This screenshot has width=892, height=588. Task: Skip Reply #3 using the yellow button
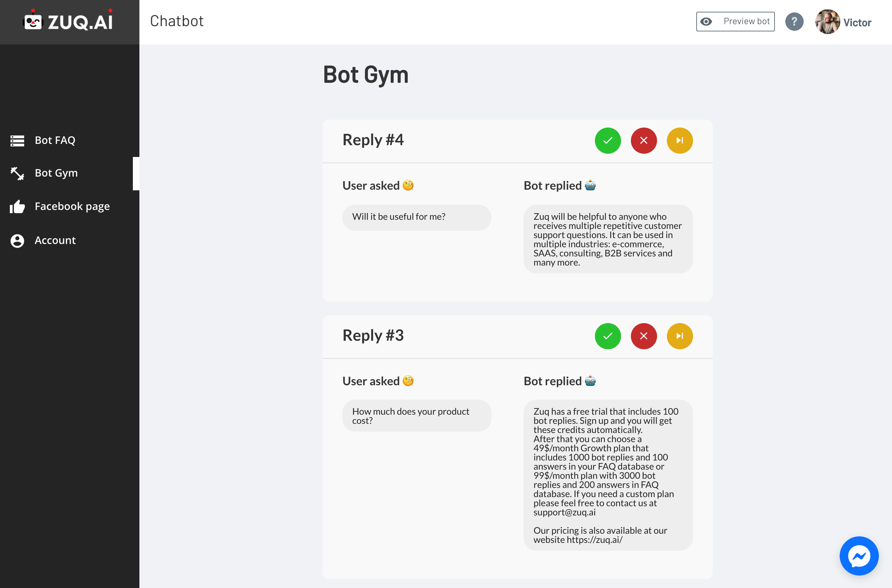tap(680, 336)
